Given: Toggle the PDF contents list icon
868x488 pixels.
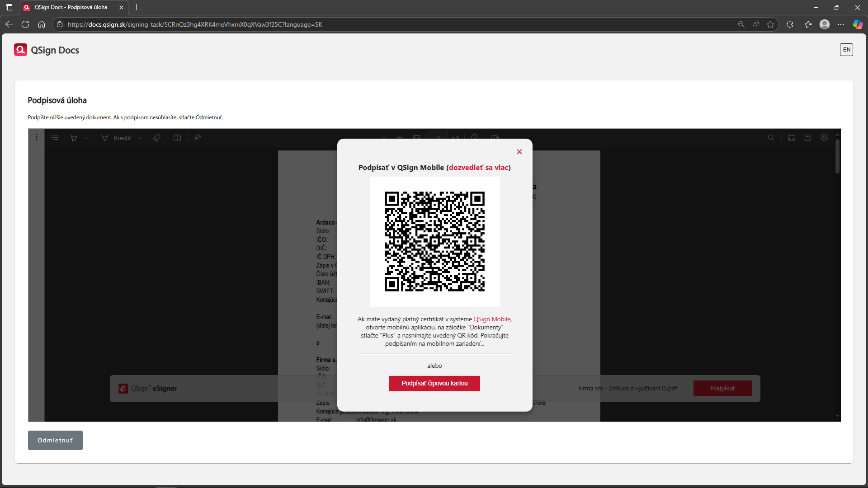Looking at the screenshot, I should (x=55, y=138).
